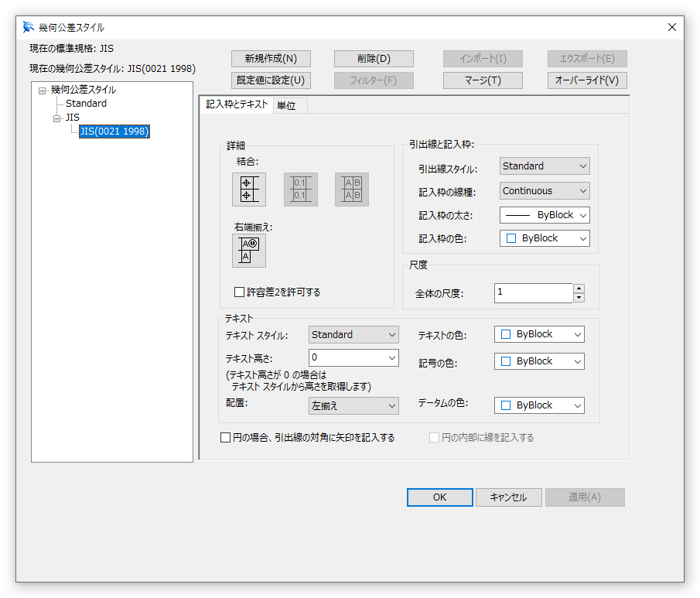700x598 pixels.
Task: Increase 全体の尺度 using the up arrow
Action: [579, 288]
